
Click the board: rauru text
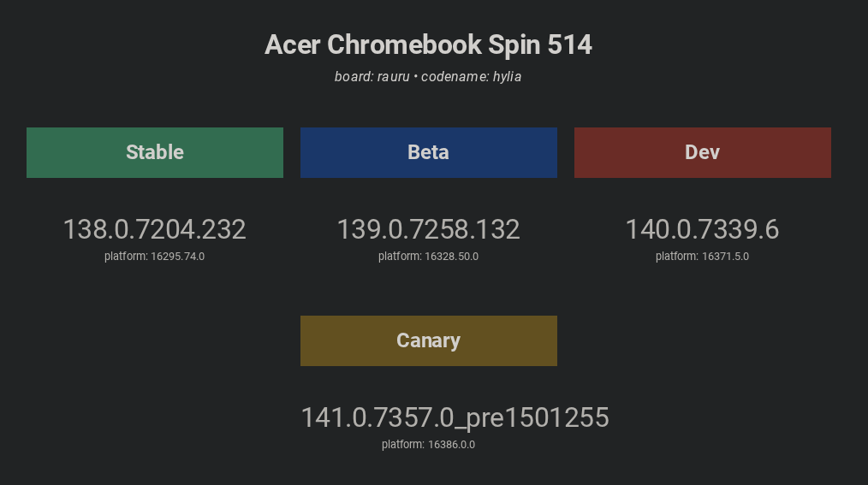(x=372, y=76)
